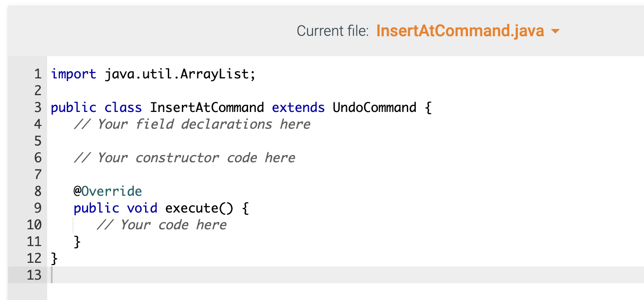644x300 pixels.
Task: Click line number 8 in the gutter
Action: [37, 191]
